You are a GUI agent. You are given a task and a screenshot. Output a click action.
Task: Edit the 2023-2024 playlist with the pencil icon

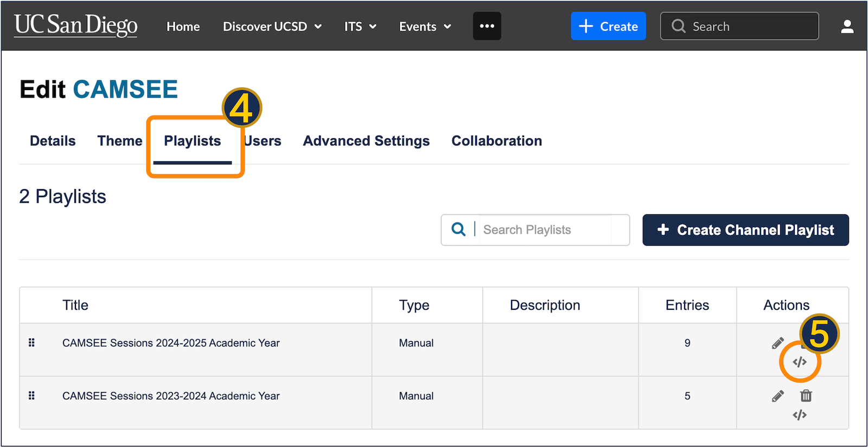tap(777, 396)
